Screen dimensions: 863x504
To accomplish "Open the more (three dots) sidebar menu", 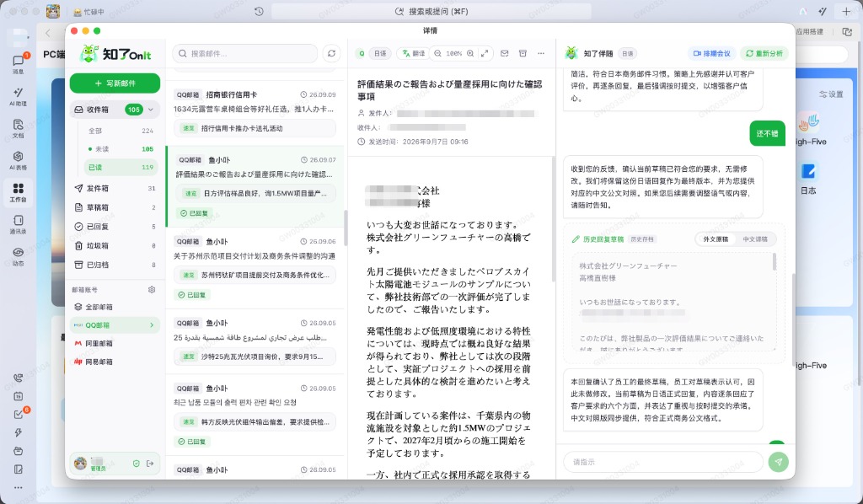I will coord(19,487).
